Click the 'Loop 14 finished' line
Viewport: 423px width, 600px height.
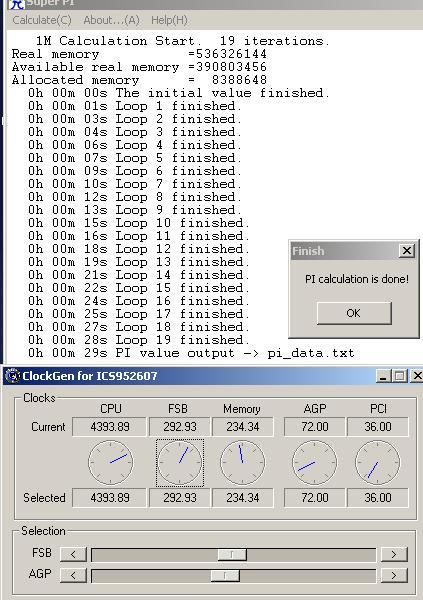[139, 275]
